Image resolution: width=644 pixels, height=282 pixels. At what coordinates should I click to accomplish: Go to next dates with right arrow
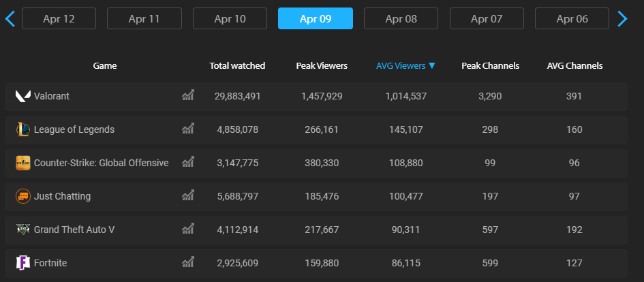pos(622,18)
